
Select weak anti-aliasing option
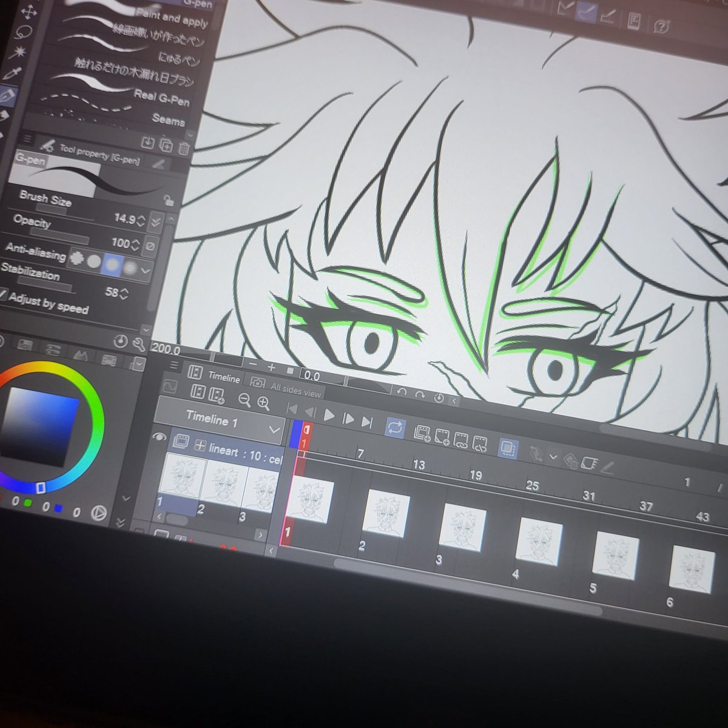94,261
